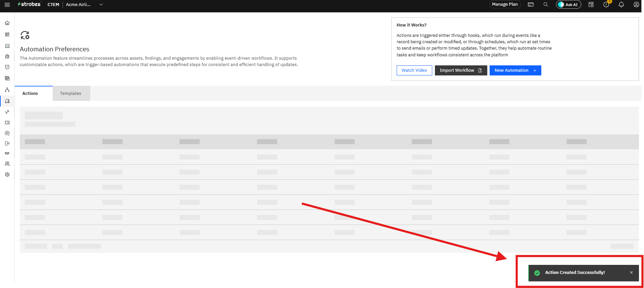The image size is (644, 288).
Task: Click the New Automation button
Action: tap(515, 70)
